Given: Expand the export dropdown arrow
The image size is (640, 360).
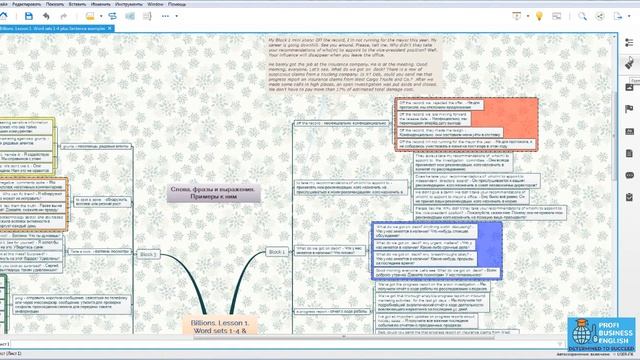Looking at the screenshot, I should click(x=629, y=16).
